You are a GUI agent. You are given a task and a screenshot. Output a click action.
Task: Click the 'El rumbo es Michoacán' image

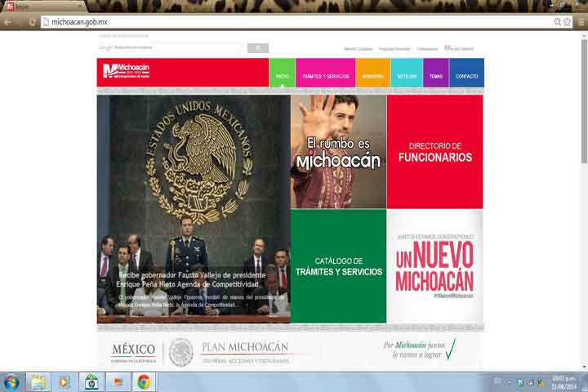point(338,152)
